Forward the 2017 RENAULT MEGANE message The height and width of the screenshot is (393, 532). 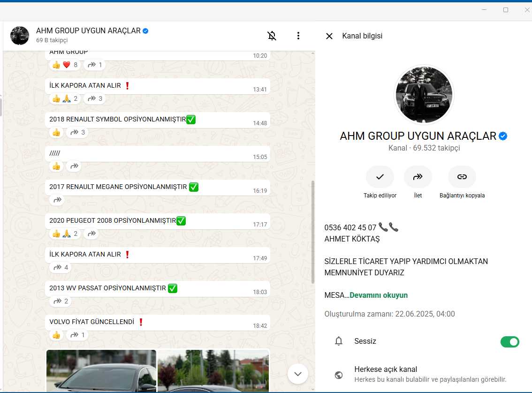[x=57, y=200]
